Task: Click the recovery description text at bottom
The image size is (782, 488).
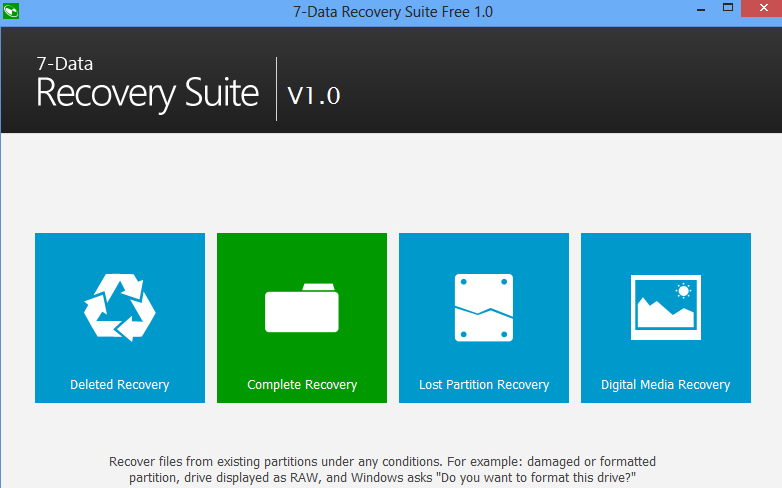Action: click(x=382, y=469)
